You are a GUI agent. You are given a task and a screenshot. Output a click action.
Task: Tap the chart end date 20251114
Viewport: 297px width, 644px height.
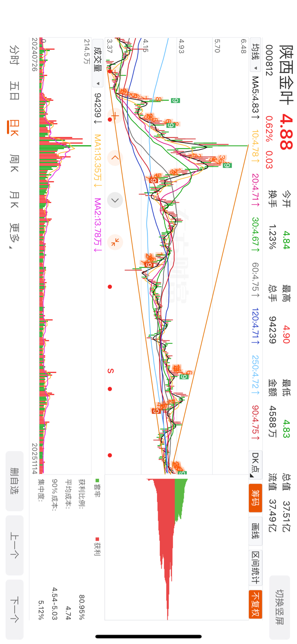(34, 459)
